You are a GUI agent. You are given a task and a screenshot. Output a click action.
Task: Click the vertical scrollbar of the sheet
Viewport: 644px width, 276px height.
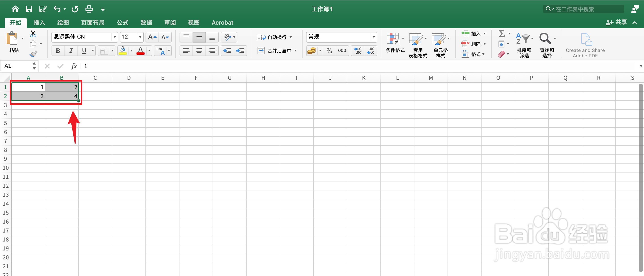pyautogui.click(x=640, y=178)
